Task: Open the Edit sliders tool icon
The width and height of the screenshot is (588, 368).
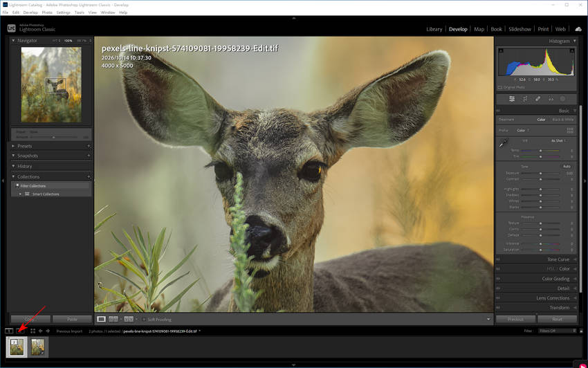Action: [512, 99]
